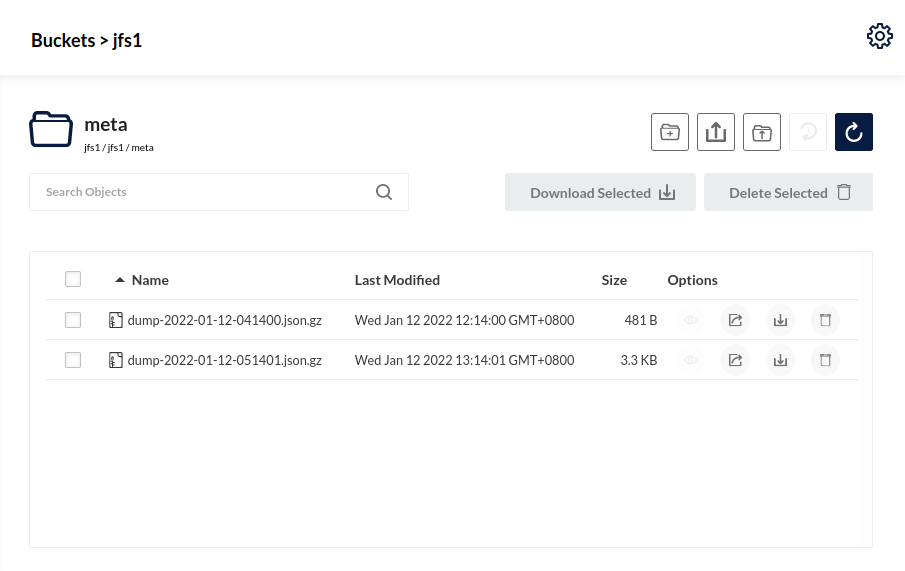The image size is (905, 571).
Task: Click the jfs1 / jfs1 / meta path
Action: coord(119,148)
